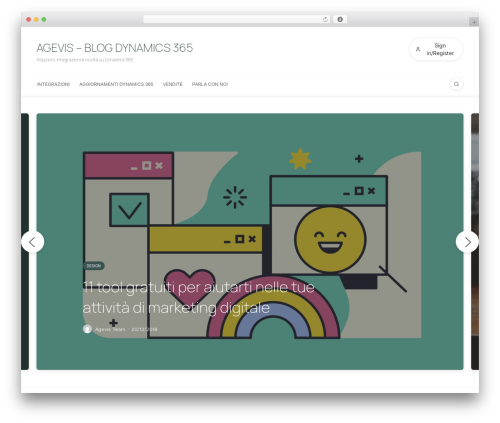This screenshot has width=500, height=423.
Task: Close the window with the red button
Action: coord(29,20)
